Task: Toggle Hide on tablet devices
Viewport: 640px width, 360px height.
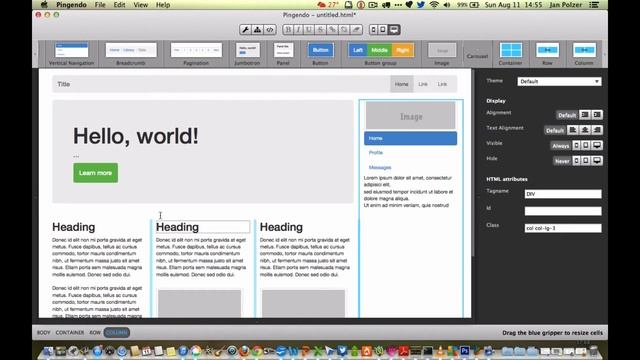Action: pos(586,160)
